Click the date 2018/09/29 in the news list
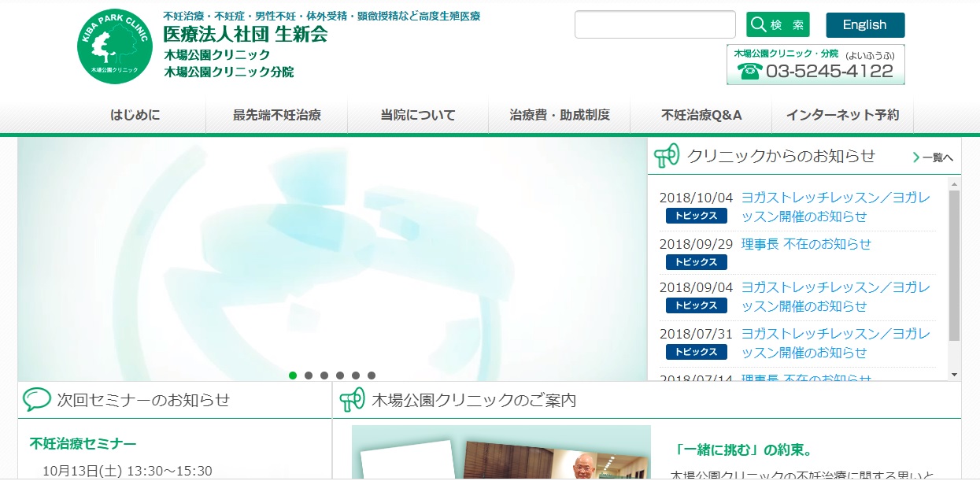Viewport: 980px width, 481px height. click(696, 244)
